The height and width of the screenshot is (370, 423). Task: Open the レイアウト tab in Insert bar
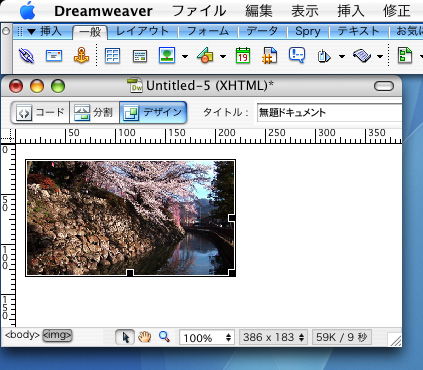click(142, 31)
